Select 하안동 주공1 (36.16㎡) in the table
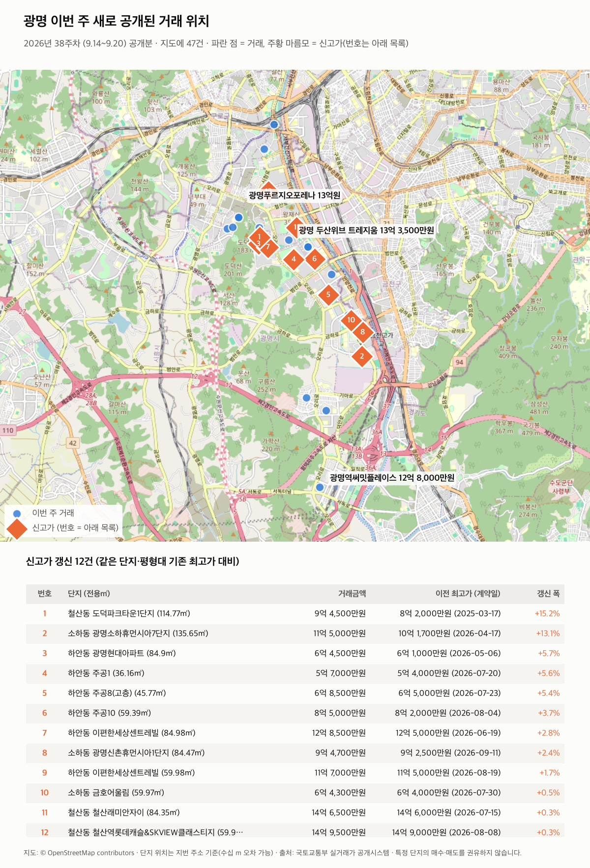This screenshot has width=590, height=868. click(106, 673)
